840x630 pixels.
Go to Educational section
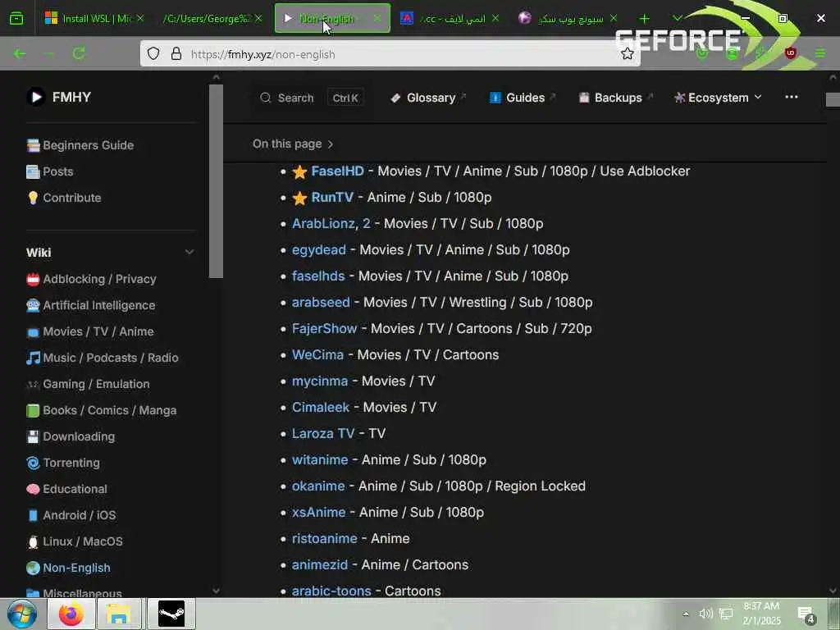pos(67,489)
